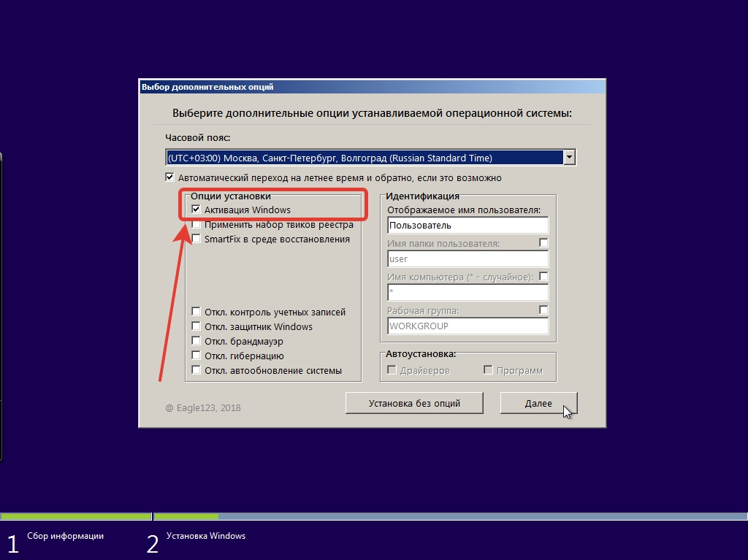This screenshot has height=560, width=748.
Task: Check Применить набор твиков реестра
Action: [196, 225]
